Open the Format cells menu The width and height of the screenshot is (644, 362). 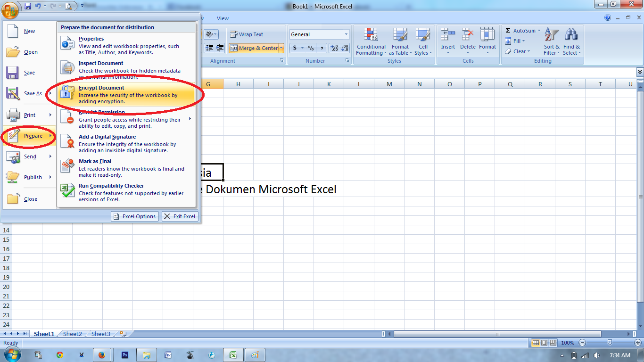point(487,41)
